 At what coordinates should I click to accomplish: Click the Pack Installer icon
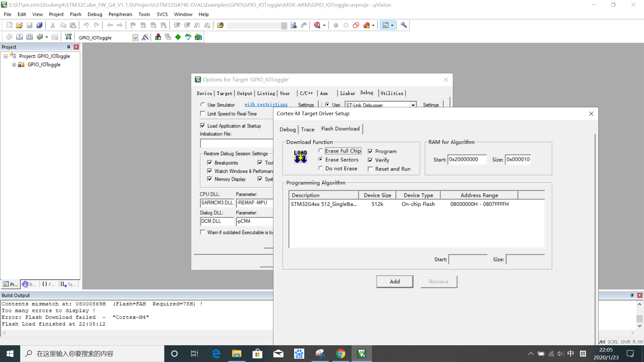(x=198, y=37)
